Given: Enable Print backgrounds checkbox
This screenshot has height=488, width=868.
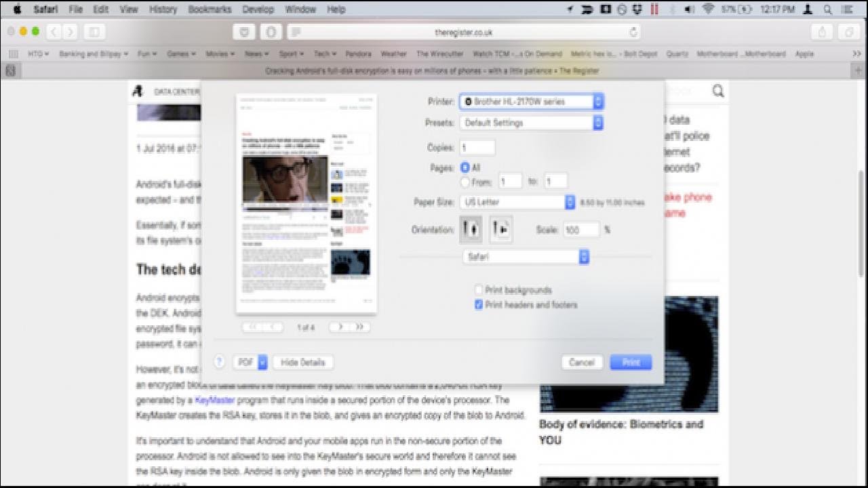Looking at the screenshot, I should (x=479, y=290).
